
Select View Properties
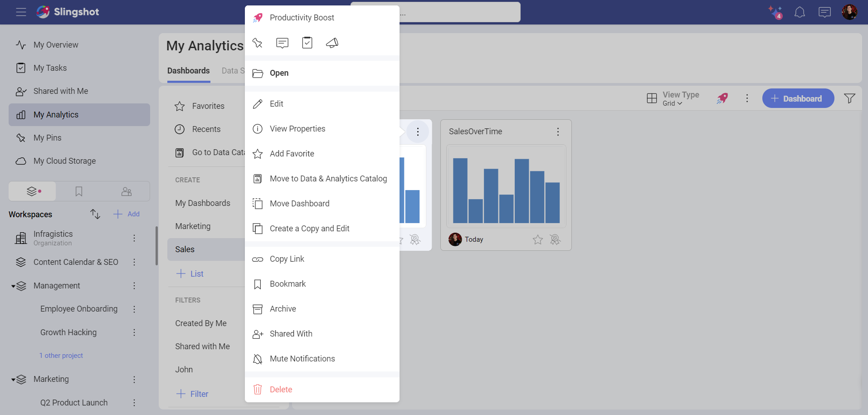(x=322, y=129)
